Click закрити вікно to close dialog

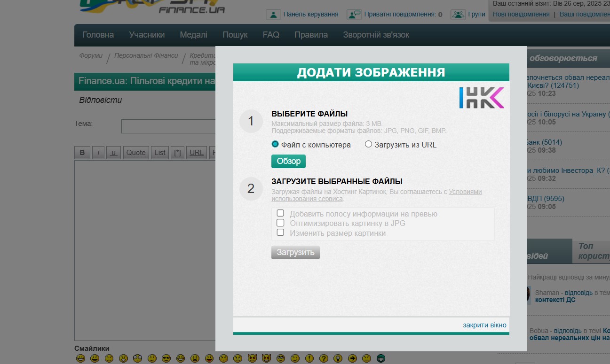point(484,325)
